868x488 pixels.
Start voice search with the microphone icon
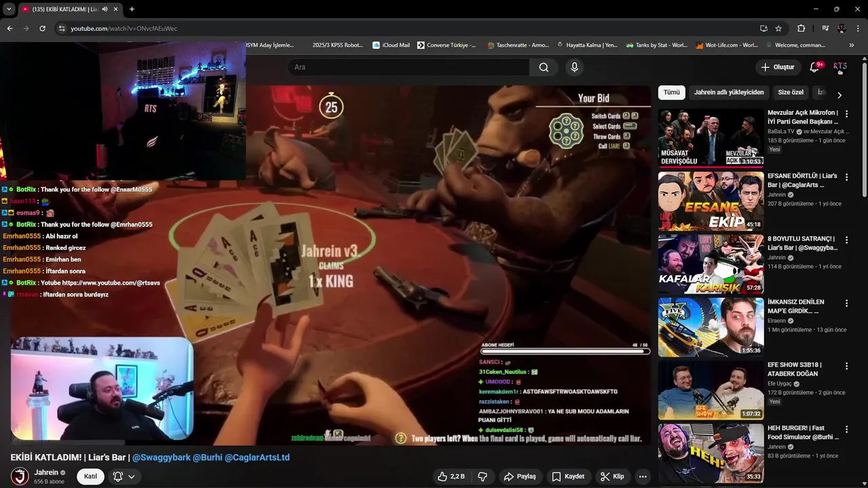tap(574, 67)
